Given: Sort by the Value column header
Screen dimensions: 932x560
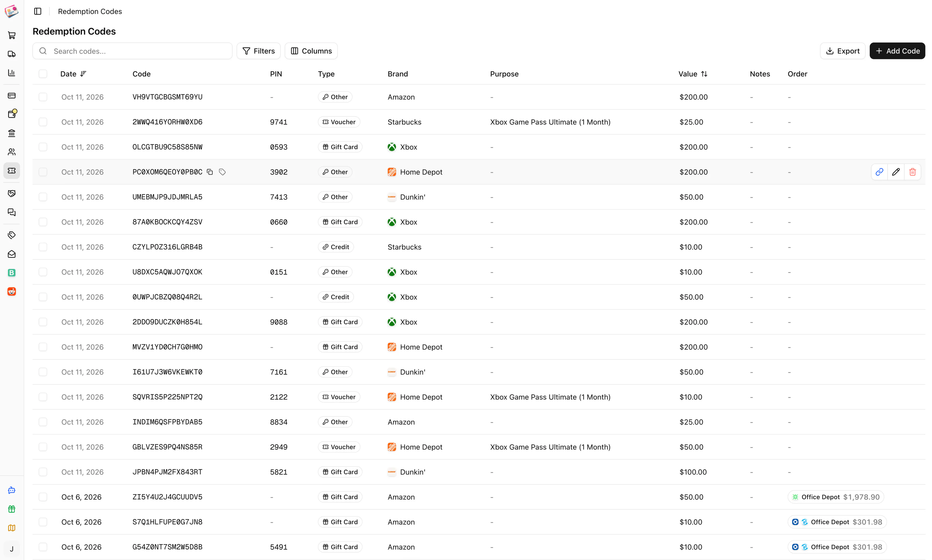Looking at the screenshot, I should click(x=693, y=74).
